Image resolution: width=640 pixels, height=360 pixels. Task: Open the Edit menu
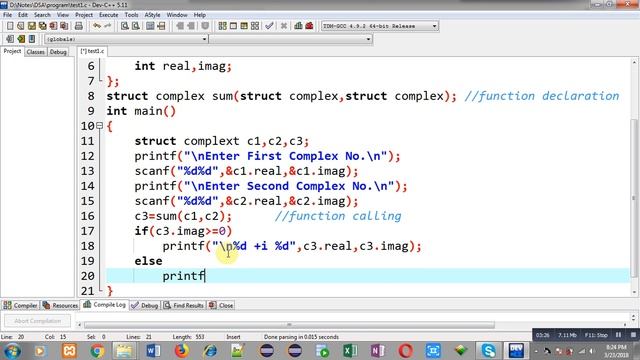(x=23, y=15)
